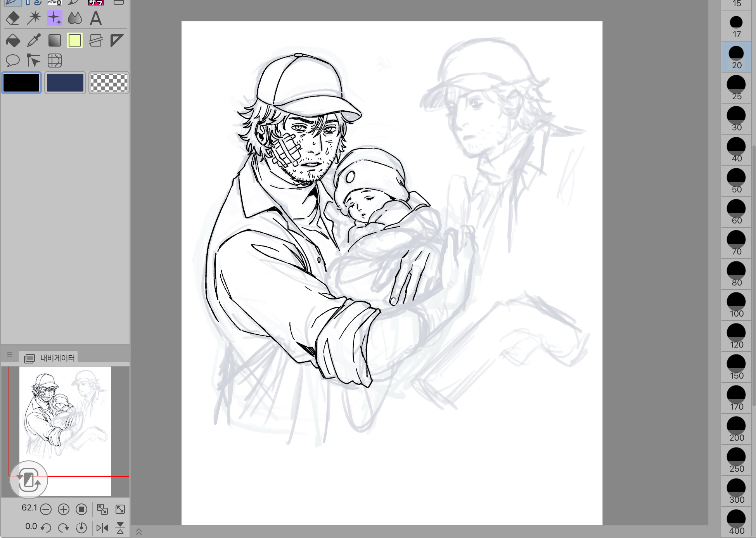Switch to the 내비게이터 tab
The height and width of the screenshot is (538, 756).
click(x=50, y=358)
